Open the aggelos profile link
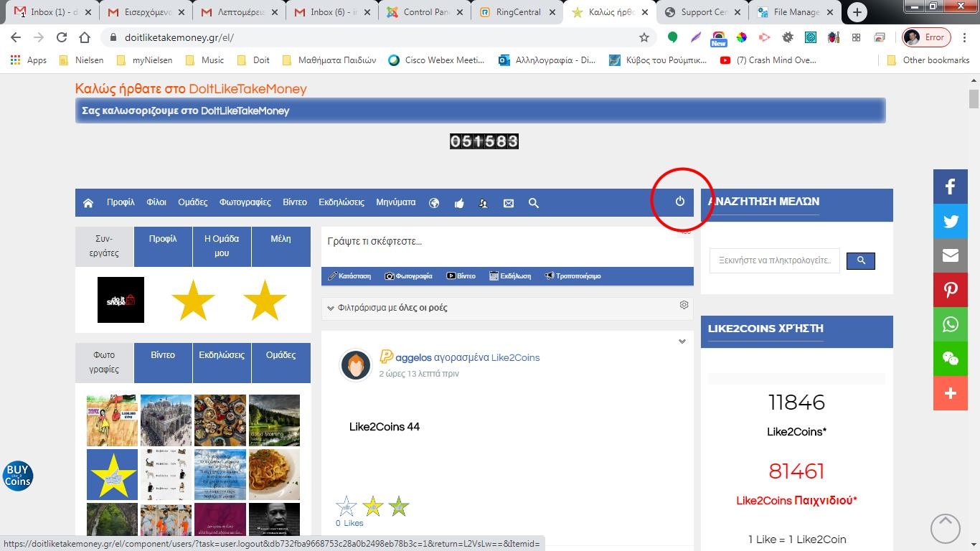980x551 pixels. pyautogui.click(x=413, y=357)
